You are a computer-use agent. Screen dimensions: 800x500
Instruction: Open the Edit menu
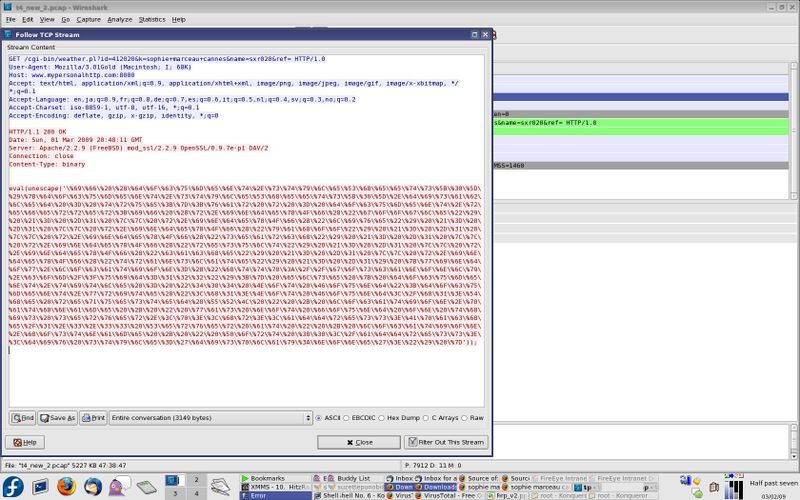tap(28, 19)
